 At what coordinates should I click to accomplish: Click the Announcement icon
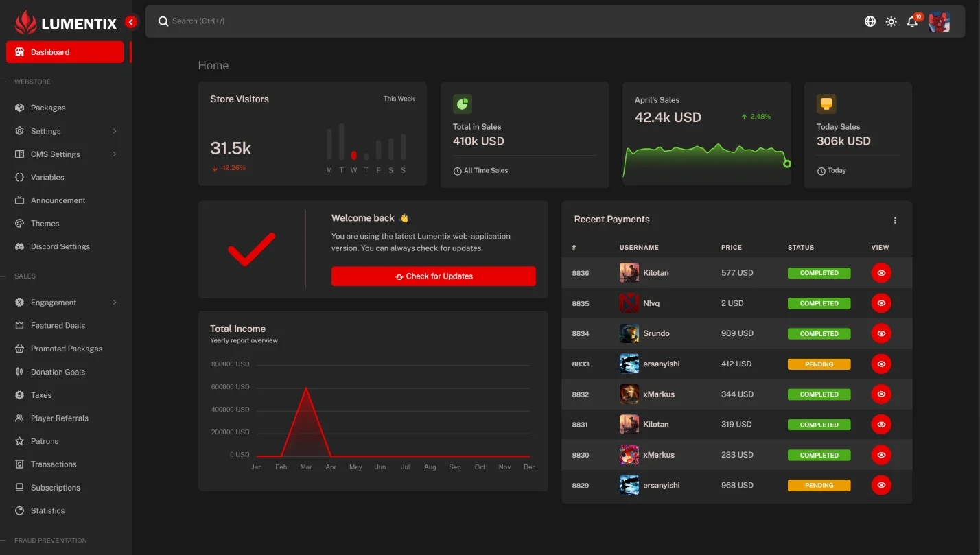19,200
